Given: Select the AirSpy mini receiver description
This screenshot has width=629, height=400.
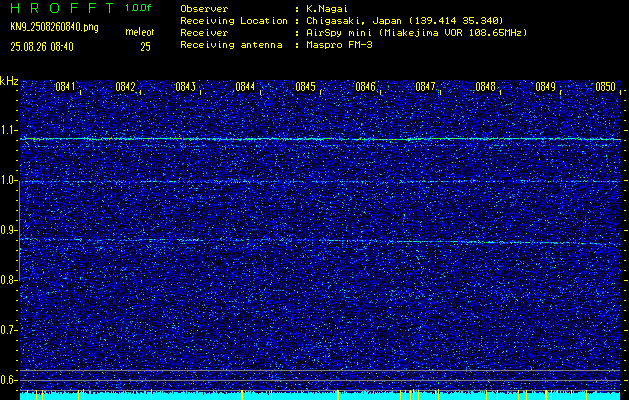Looking at the screenshot, I should click(x=416, y=32).
